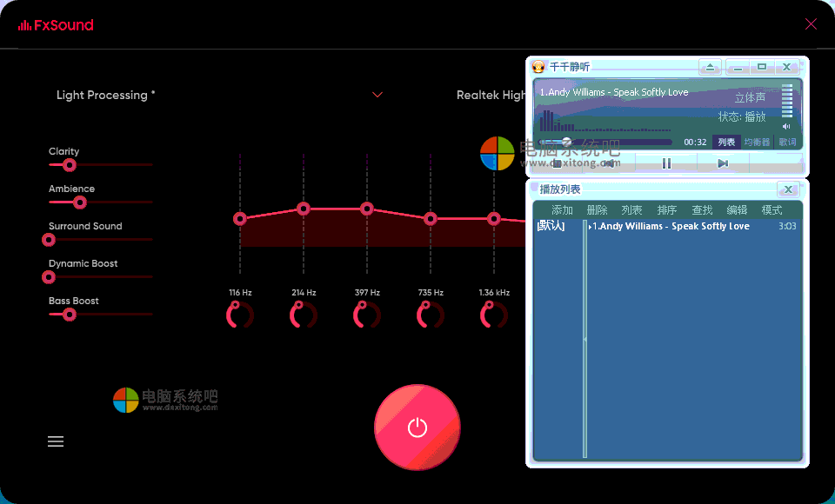Click the music player mute speaker icon
The image size is (835, 504).
(786, 127)
